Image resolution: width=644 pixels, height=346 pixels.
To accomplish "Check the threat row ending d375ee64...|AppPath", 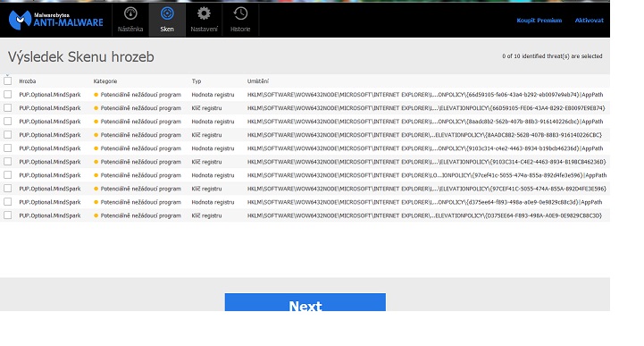I will click(8, 202).
